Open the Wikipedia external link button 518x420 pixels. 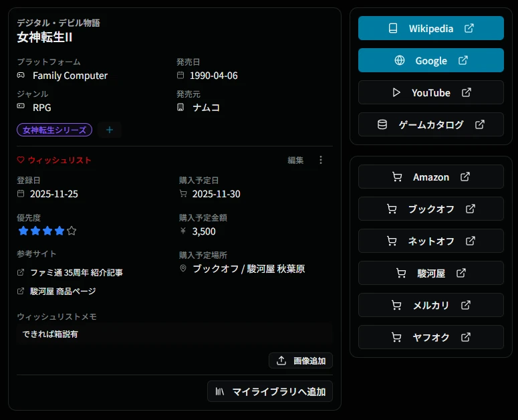click(431, 28)
